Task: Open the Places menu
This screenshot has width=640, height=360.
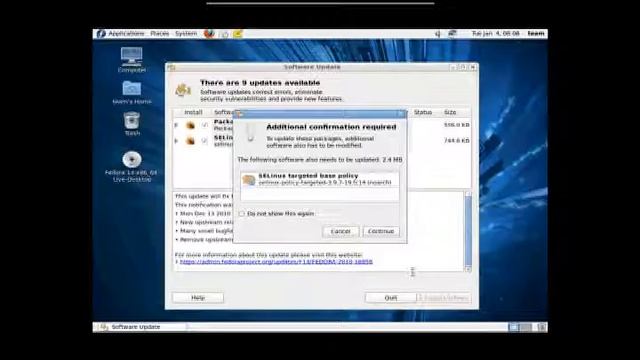Action: click(x=160, y=33)
